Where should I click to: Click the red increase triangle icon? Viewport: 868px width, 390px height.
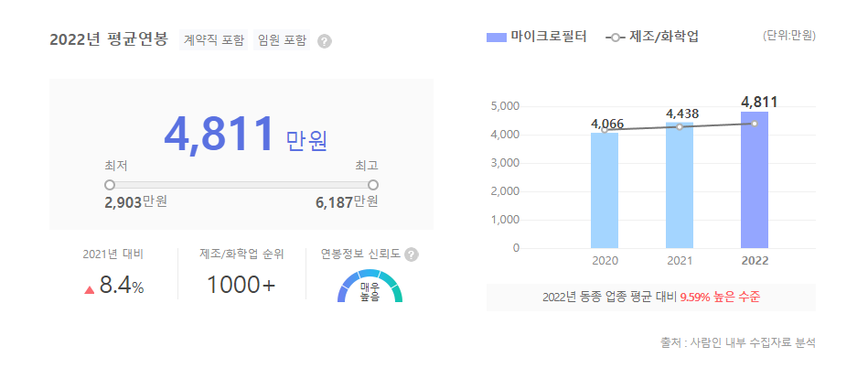coord(89,289)
